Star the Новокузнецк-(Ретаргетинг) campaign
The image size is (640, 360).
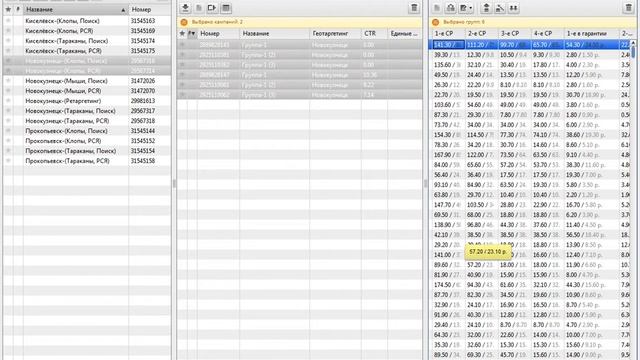8,101
